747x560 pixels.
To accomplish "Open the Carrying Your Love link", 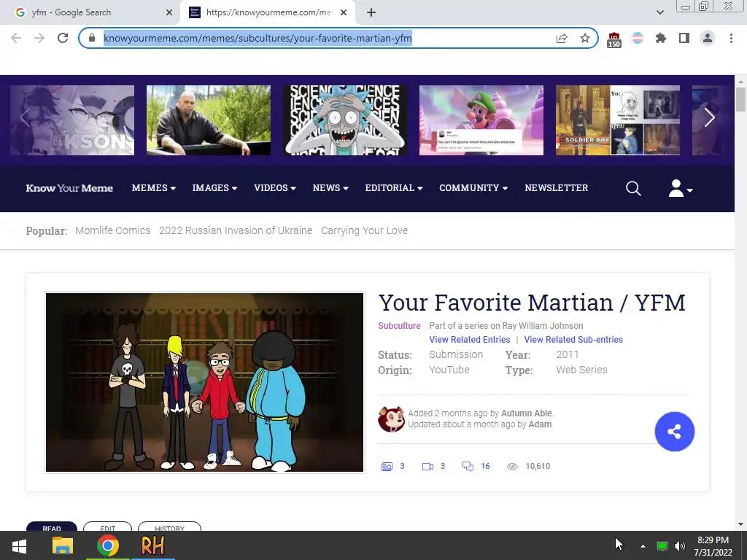I will 365,230.
